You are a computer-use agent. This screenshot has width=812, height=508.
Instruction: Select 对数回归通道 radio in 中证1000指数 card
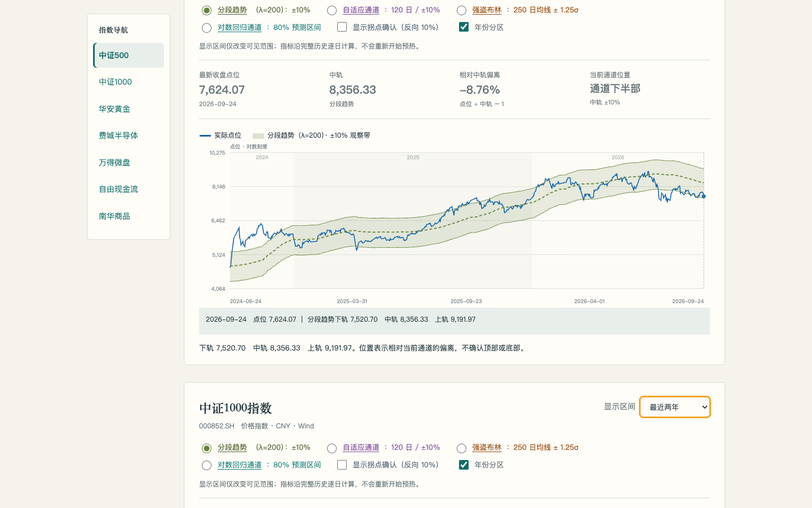pos(206,465)
